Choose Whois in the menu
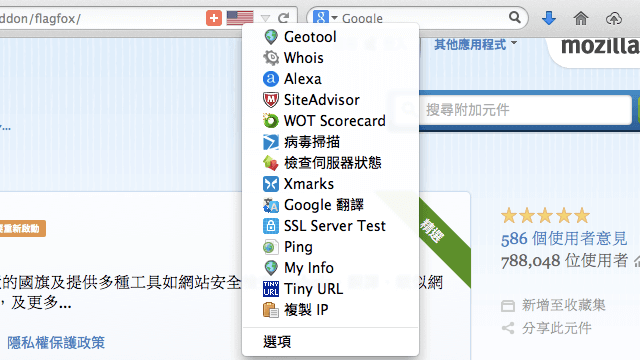The image size is (640, 360). click(331, 58)
